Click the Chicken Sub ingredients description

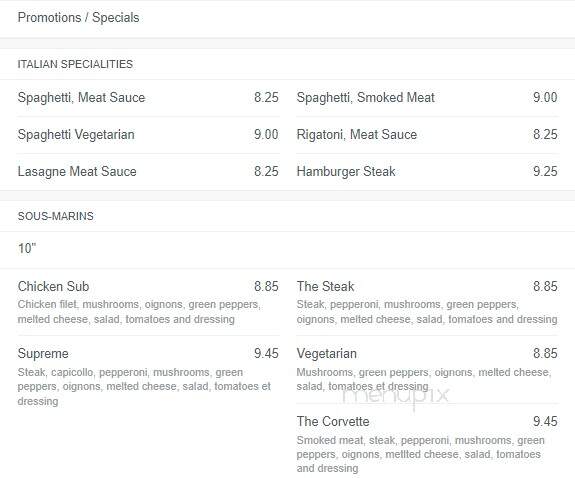click(139, 312)
